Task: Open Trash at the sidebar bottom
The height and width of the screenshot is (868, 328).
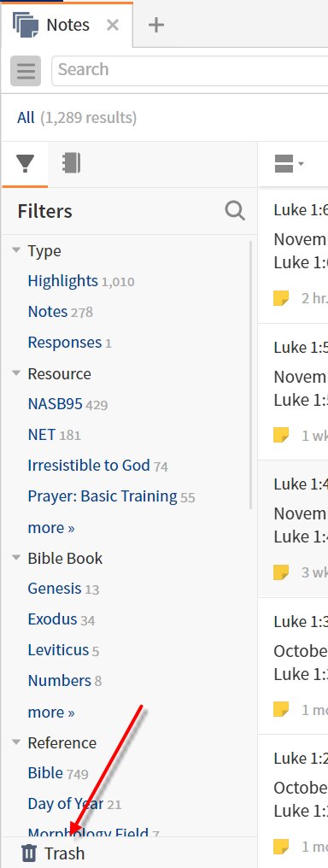Action: (53, 853)
